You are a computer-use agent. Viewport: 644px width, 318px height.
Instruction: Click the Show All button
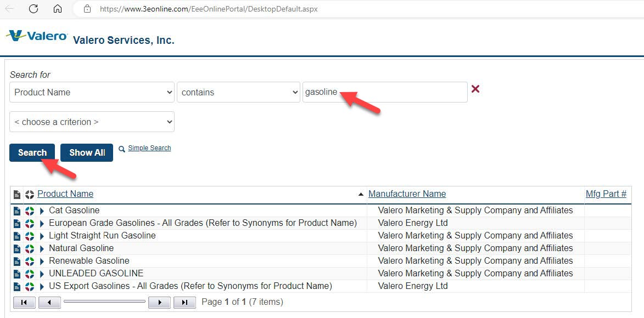(87, 152)
